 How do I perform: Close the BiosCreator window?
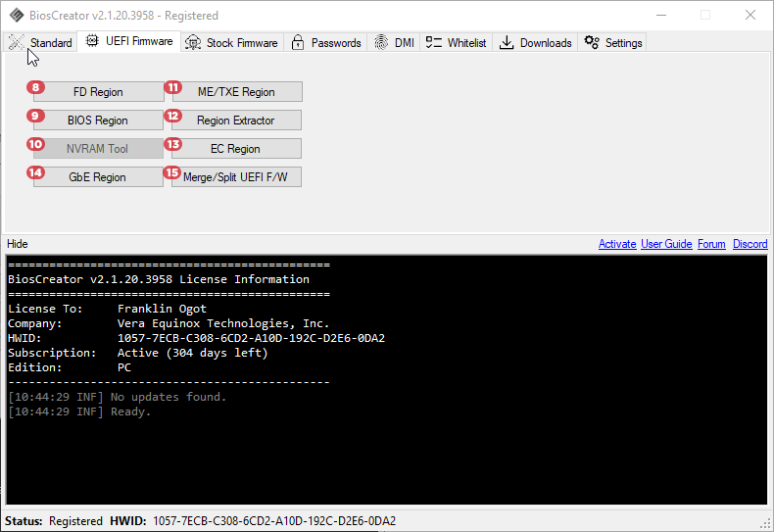coord(750,16)
